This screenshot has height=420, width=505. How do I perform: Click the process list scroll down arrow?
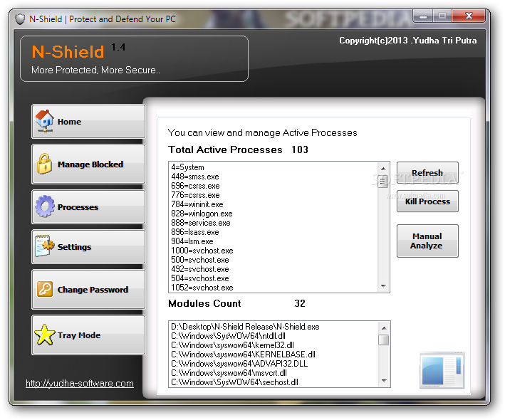pyautogui.click(x=383, y=285)
